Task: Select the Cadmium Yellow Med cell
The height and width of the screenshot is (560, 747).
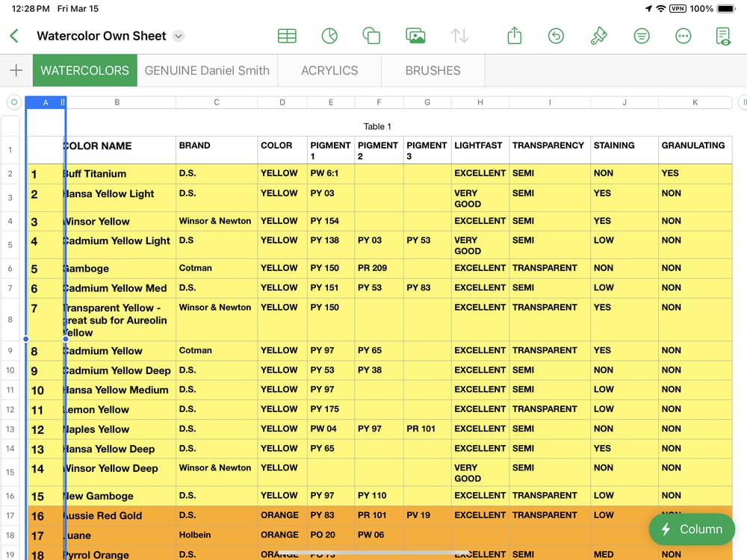Action: (x=120, y=288)
